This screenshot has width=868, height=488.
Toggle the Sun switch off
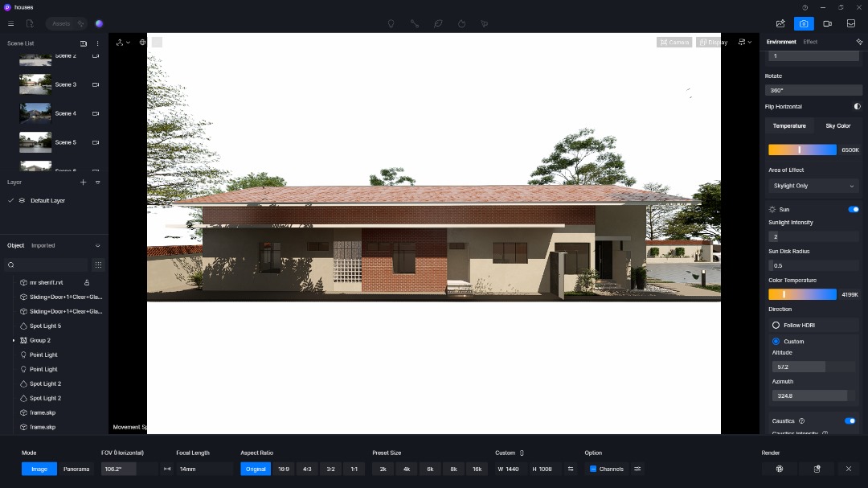(853, 209)
